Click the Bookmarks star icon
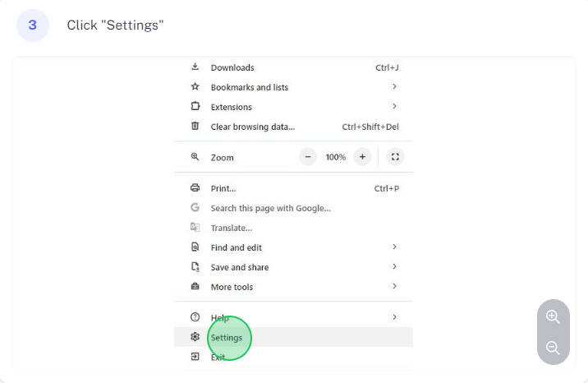588x383 pixels. (x=195, y=86)
